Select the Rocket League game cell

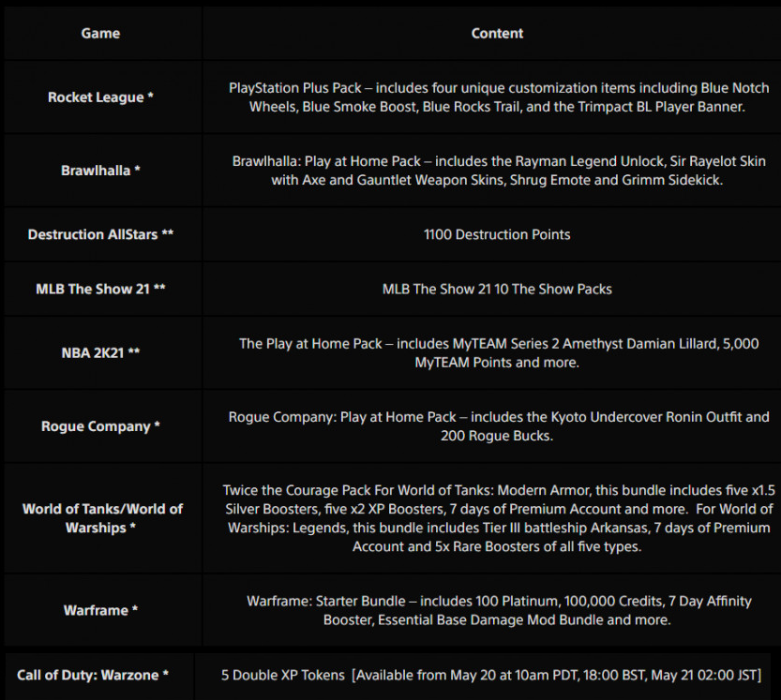[100, 97]
